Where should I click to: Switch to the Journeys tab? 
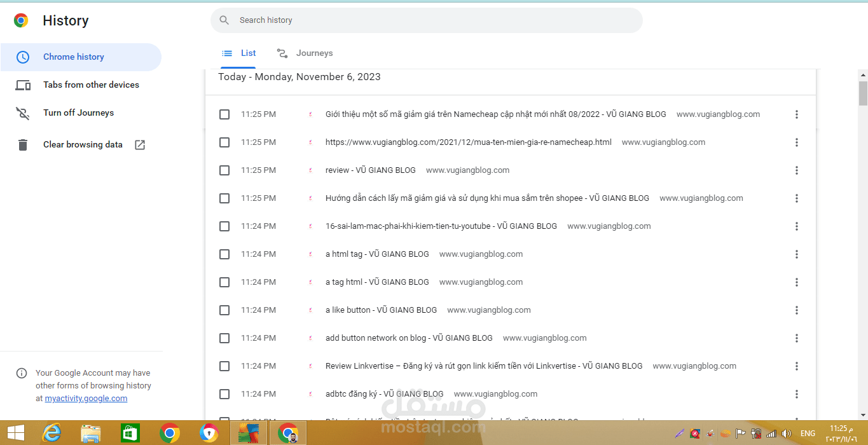pos(305,53)
